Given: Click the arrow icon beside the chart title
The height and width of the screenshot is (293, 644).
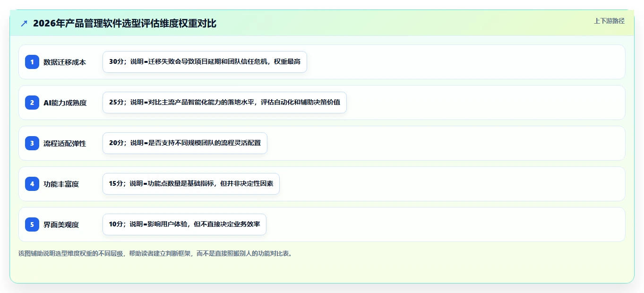Looking at the screenshot, I should [24, 23].
